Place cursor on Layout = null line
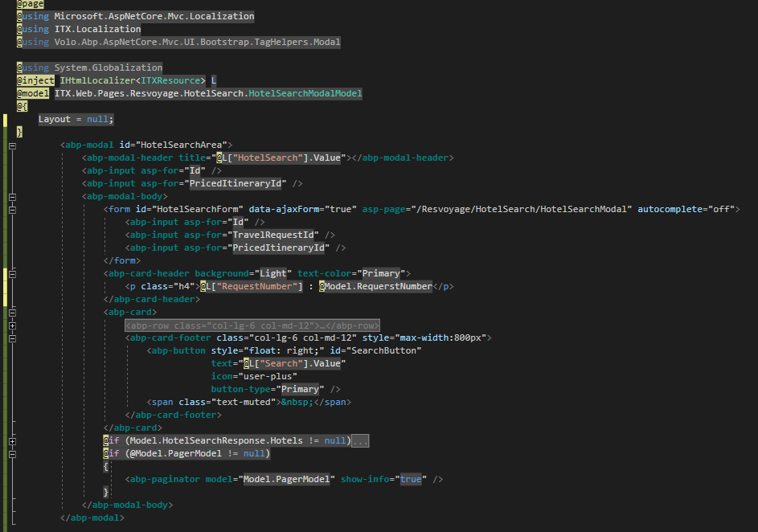 click(x=76, y=119)
